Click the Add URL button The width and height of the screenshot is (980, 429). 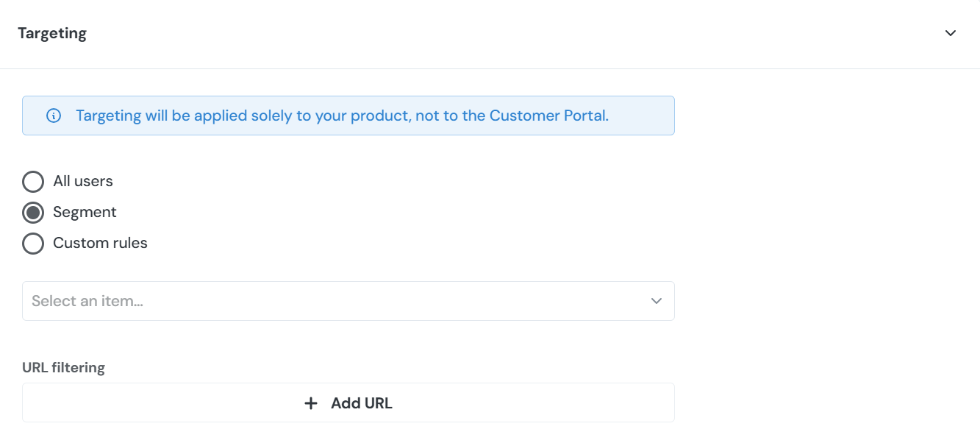pyautogui.click(x=348, y=403)
